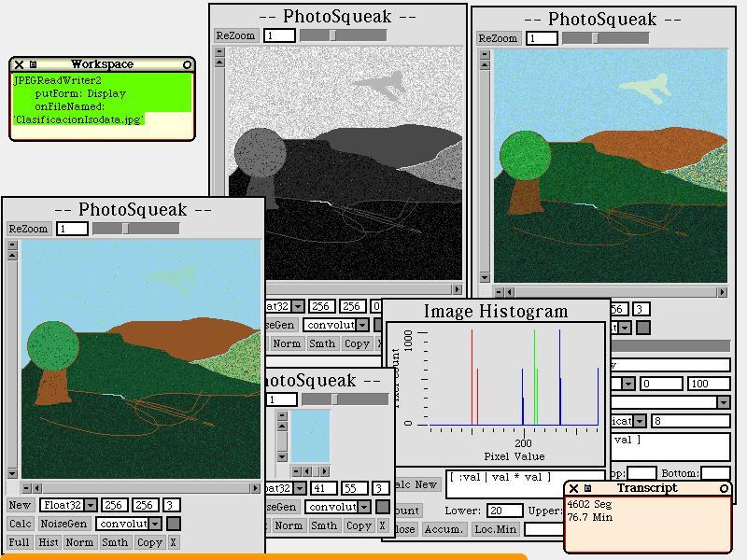747x560 pixels.
Task: Click the vertical scroll up arrow in the left PhotoSqueak window
Action: click(x=12, y=256)
